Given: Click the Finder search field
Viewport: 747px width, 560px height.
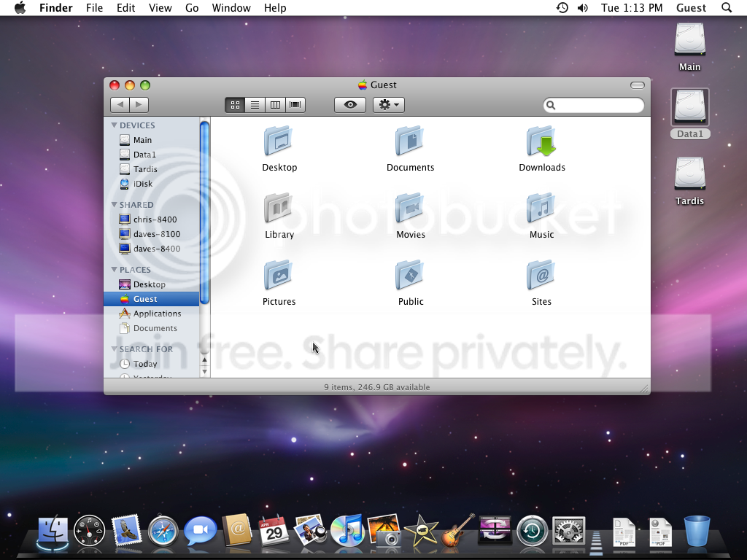Looking at the screenshot, I should [594, 105].
